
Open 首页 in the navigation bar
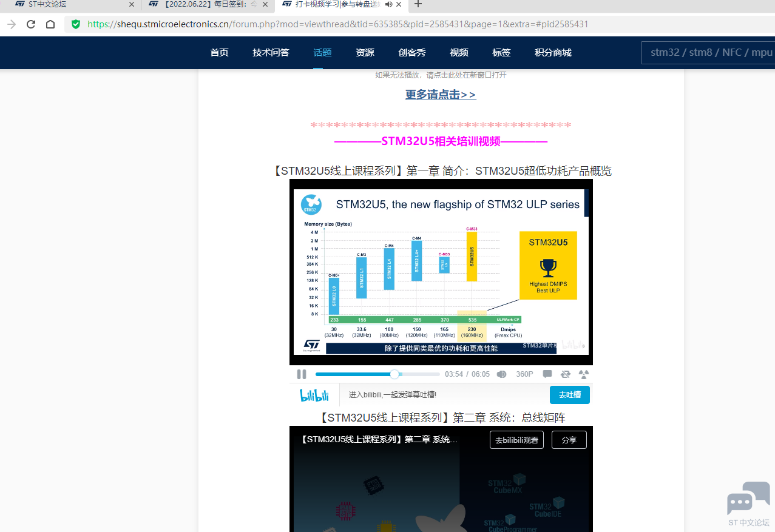tap(219, 53)
